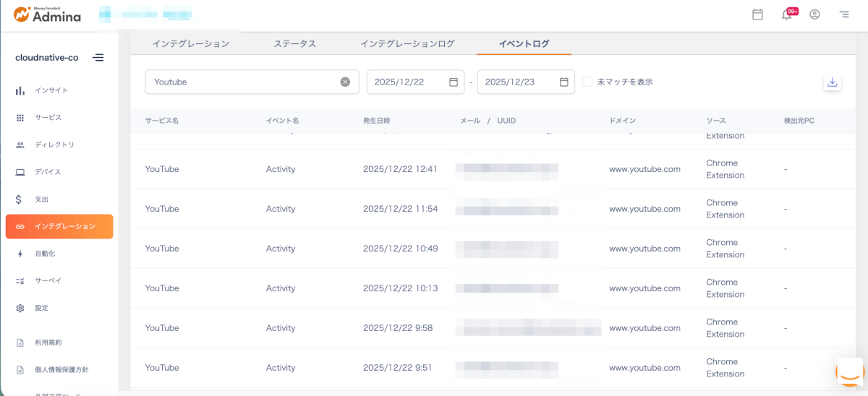Open the top-right hamburger menu
868x396 pixels.
843,14
